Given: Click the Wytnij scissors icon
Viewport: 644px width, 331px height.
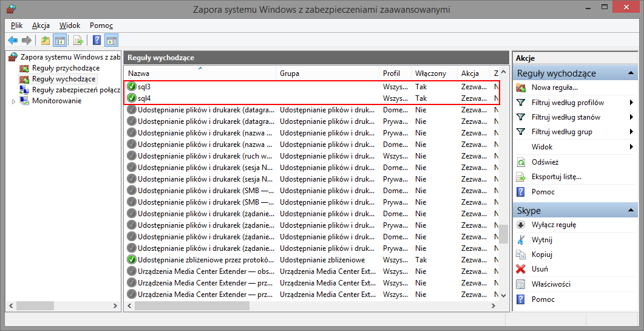Looking at the screenshot, I should click(521, 240).
